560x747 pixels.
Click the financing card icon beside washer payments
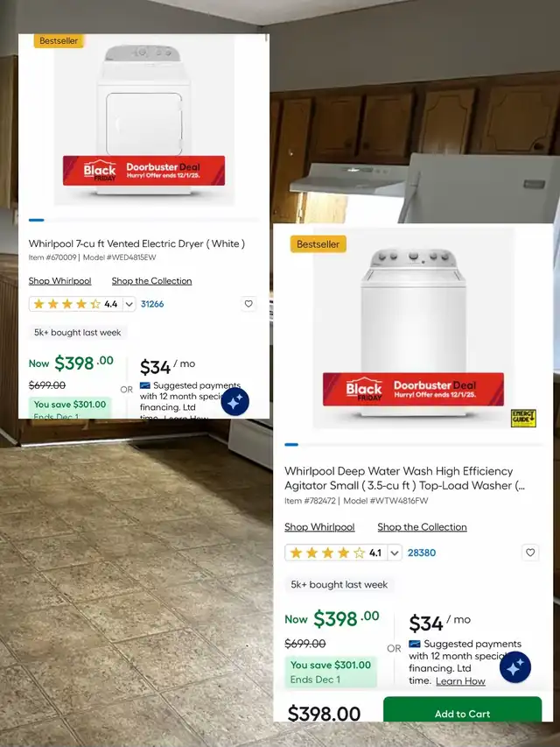pyautogui.click(x=414, y=644)
